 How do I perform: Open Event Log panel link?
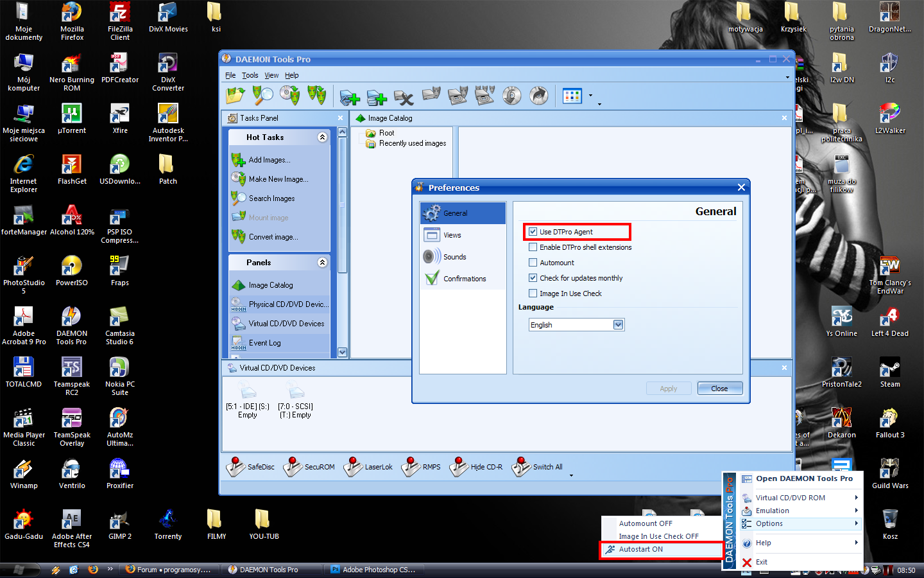tap(264, 343)
